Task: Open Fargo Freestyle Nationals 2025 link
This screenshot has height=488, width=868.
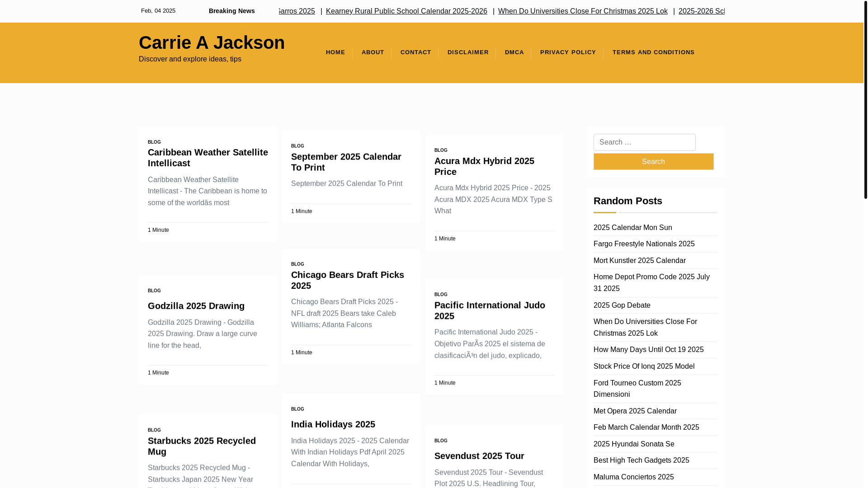Action: pyautogui.click(x=644, y=244)
